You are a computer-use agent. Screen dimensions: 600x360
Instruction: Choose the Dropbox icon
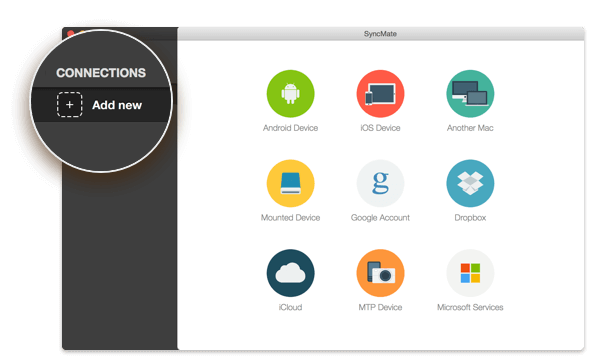(x=470, y=183)
